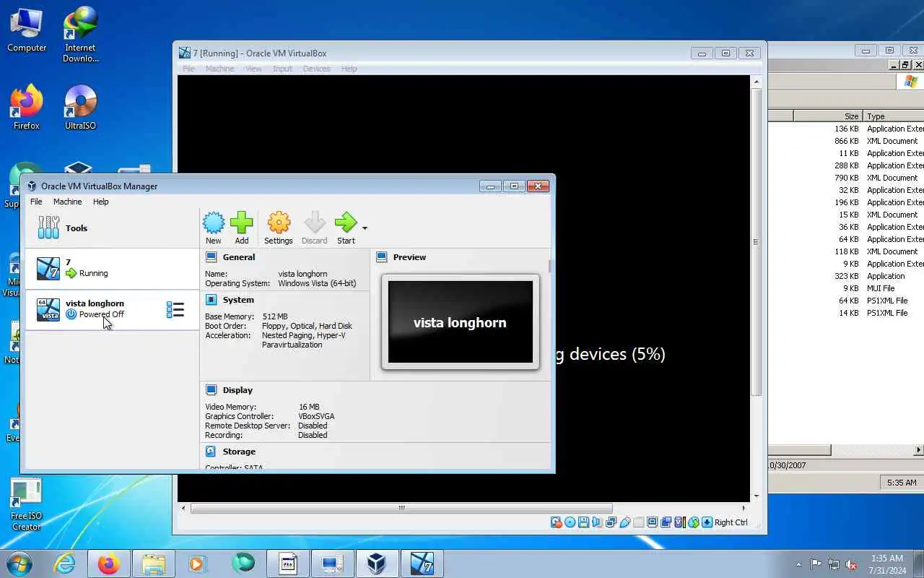This screenshot has height=578, width=924.
Task: Click the audio speaker status bar icon
Action: (x=597, y=522)
